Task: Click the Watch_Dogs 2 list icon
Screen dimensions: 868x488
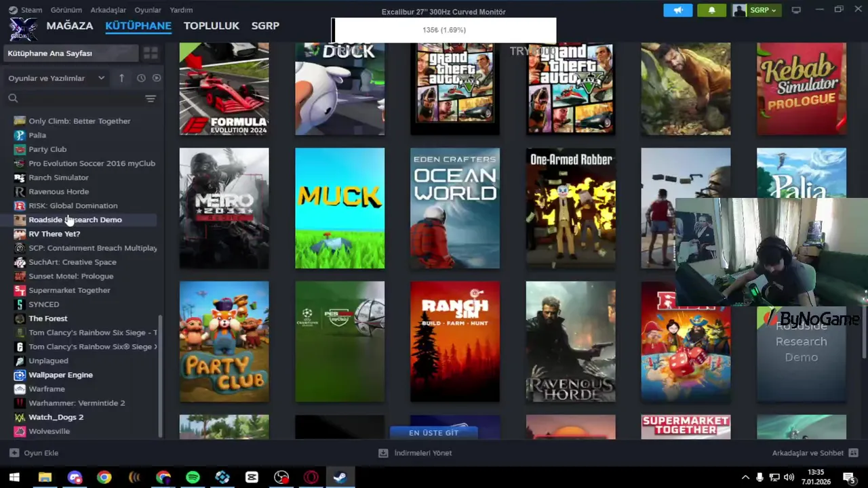Action: click(x=20, y=417)
